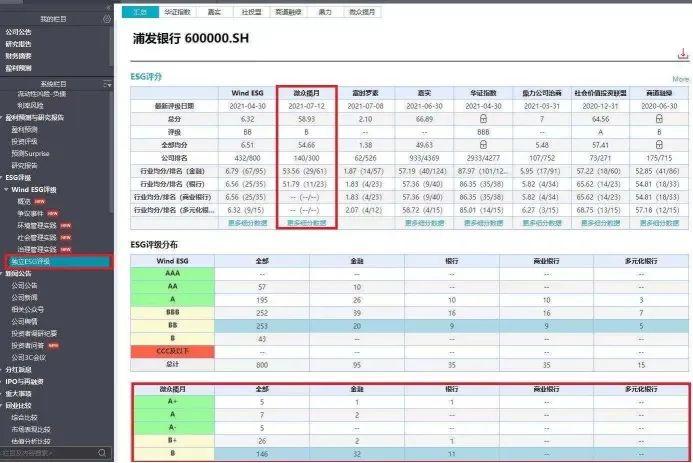Click the lock icon in 商道融绿 全部均分 cell
This screenshot has height=463, width=693.
659,145
